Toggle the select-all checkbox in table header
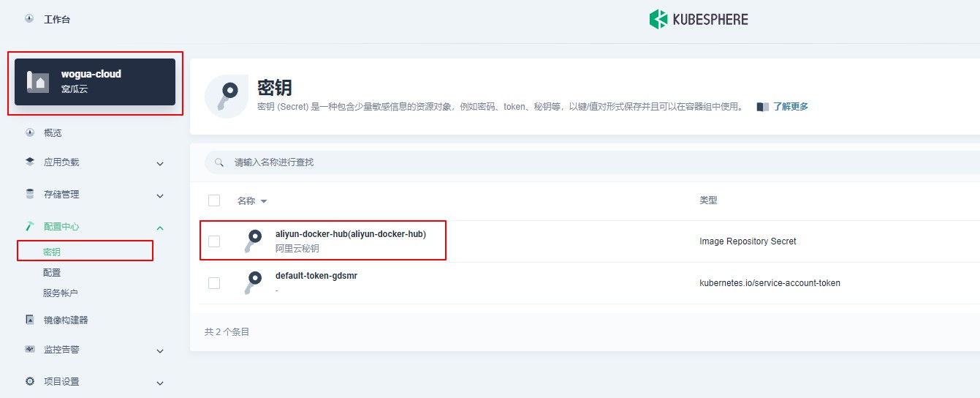 point(214,200)
